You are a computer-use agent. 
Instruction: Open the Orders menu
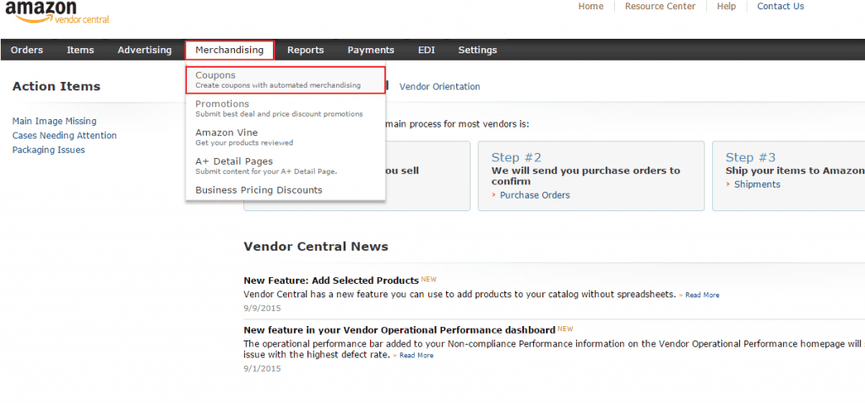26,50
